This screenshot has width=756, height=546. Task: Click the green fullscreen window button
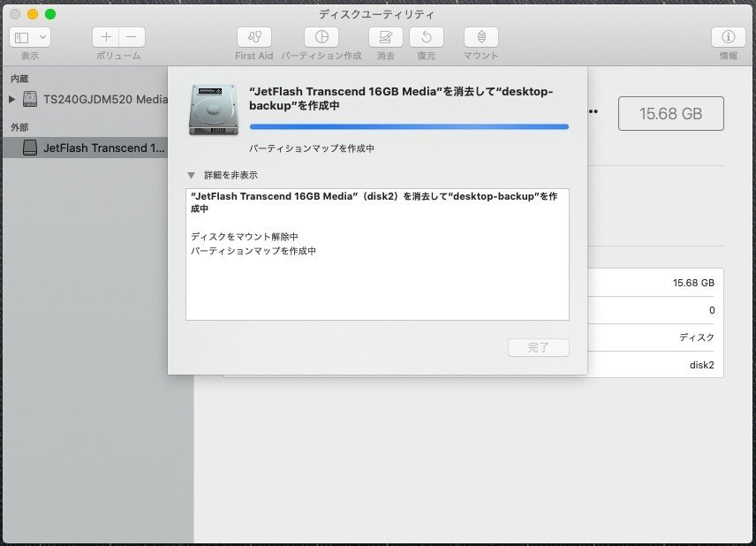pyautogui.click(x=50, y=14)
